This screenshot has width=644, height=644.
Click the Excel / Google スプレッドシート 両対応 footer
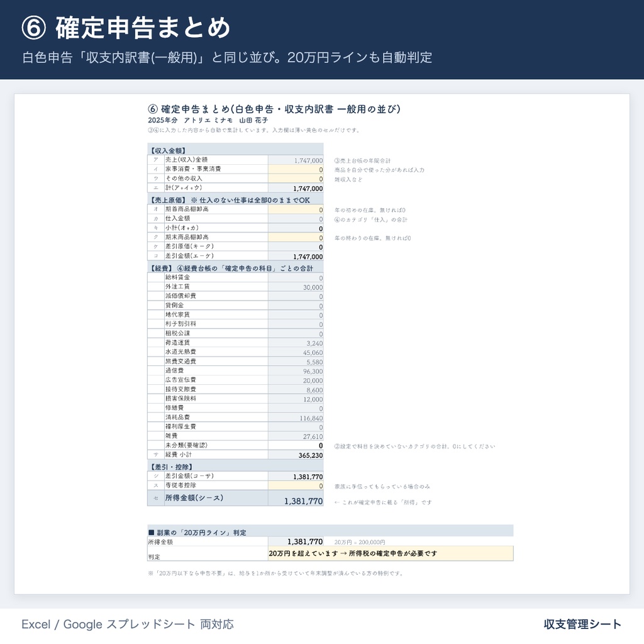pos(127,625)
